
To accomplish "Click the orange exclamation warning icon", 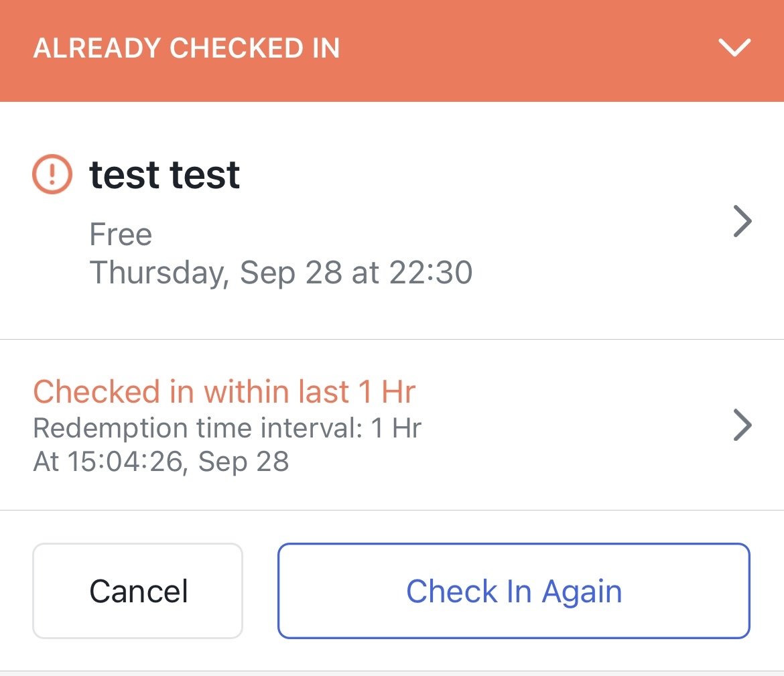I will (x=52, y=174).
